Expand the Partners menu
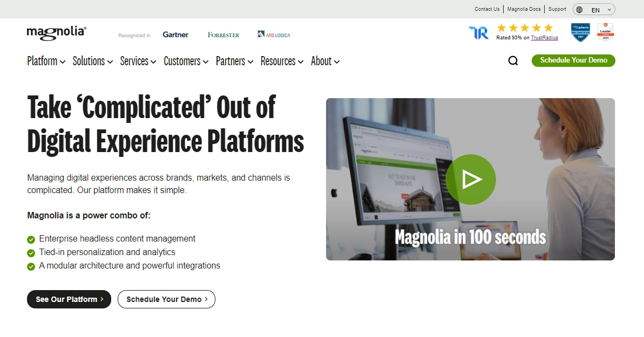The width and height of the screenshot is (644, 337). coord(234,61)
